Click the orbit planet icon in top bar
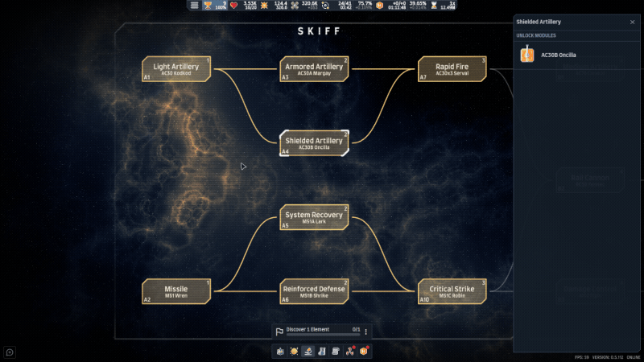 pos(325,6)
